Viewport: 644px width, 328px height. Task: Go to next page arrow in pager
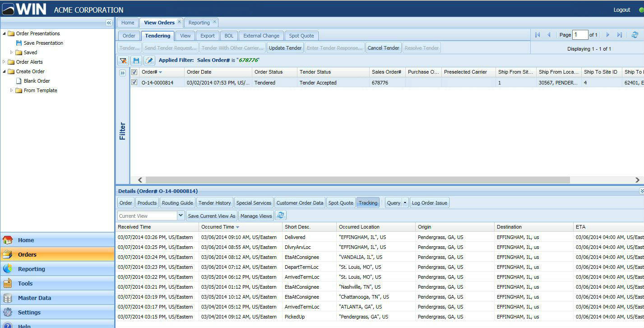pos(607,35)
